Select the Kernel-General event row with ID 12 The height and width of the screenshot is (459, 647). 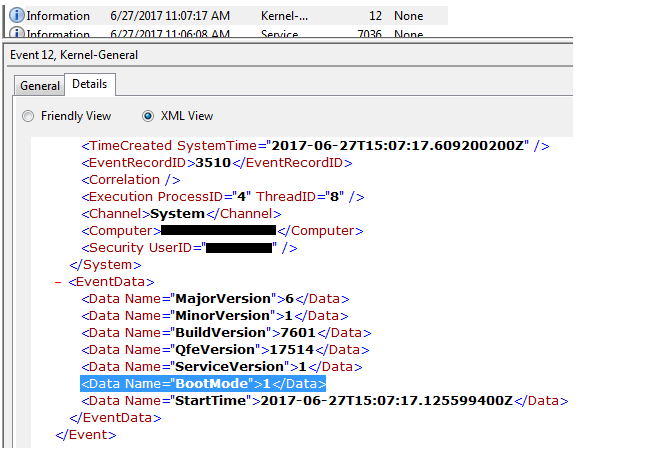point(228,15)
